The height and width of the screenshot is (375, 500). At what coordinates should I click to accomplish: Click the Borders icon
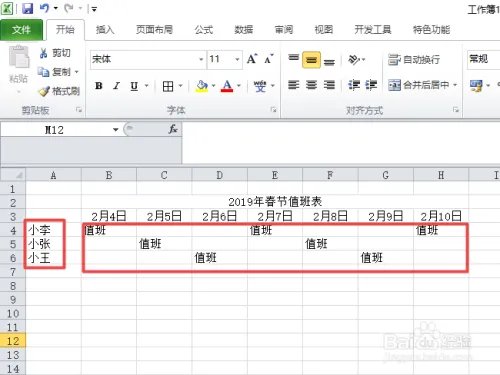[x=168, y=86]
